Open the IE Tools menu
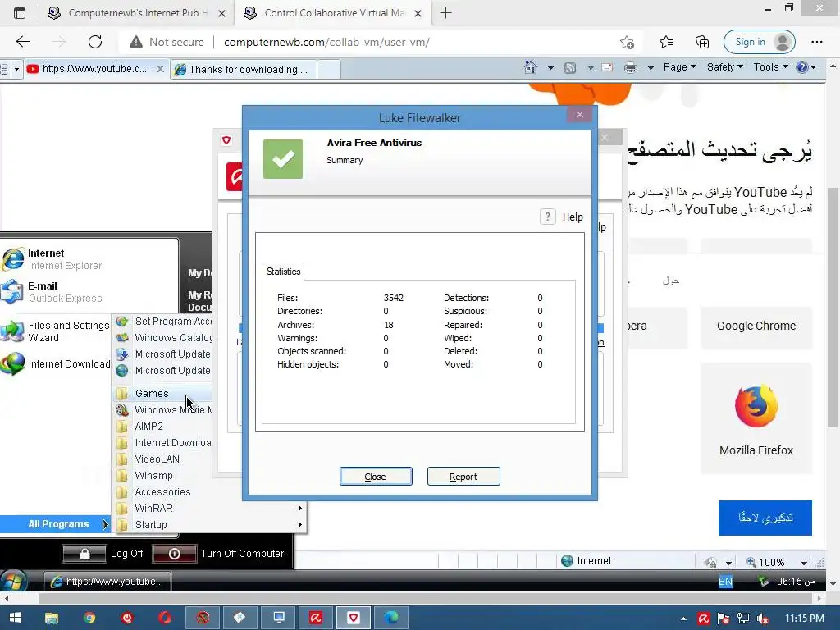This screenshot has width=840, height=630. [x=770, y=67]
